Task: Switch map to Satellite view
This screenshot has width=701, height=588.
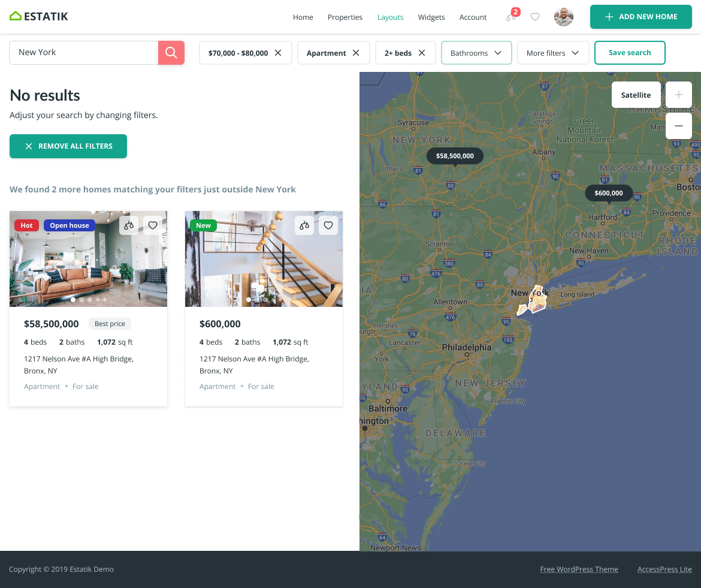Action: 636,95
